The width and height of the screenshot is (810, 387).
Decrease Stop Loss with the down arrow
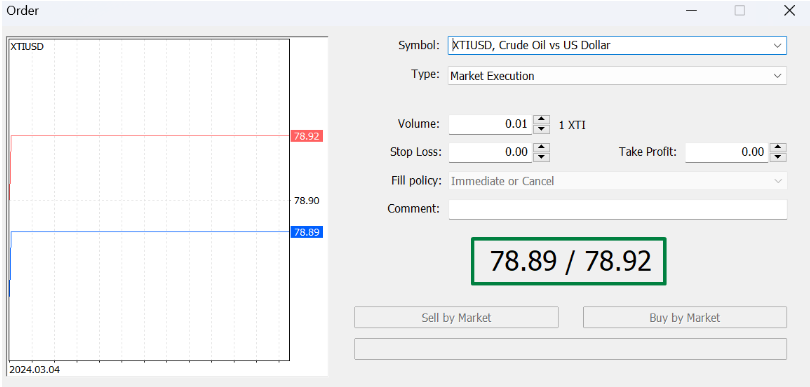541,157
